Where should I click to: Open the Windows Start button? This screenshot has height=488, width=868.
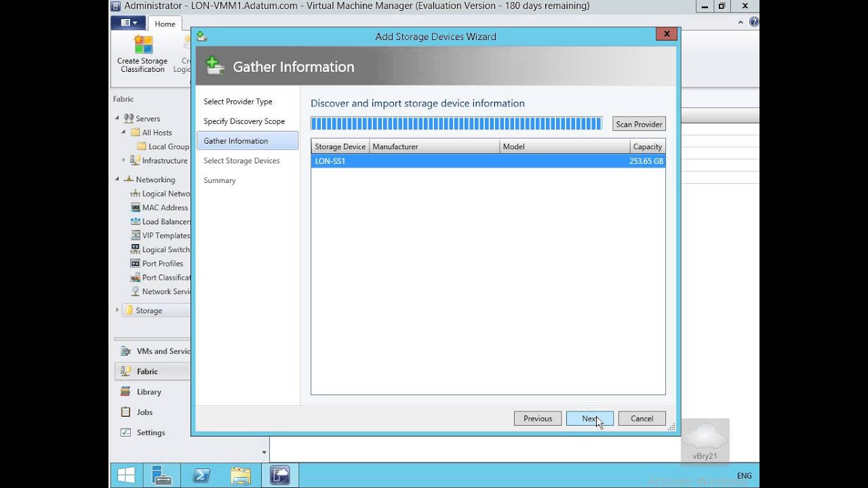pyautogui.click(x=126, y=475)
